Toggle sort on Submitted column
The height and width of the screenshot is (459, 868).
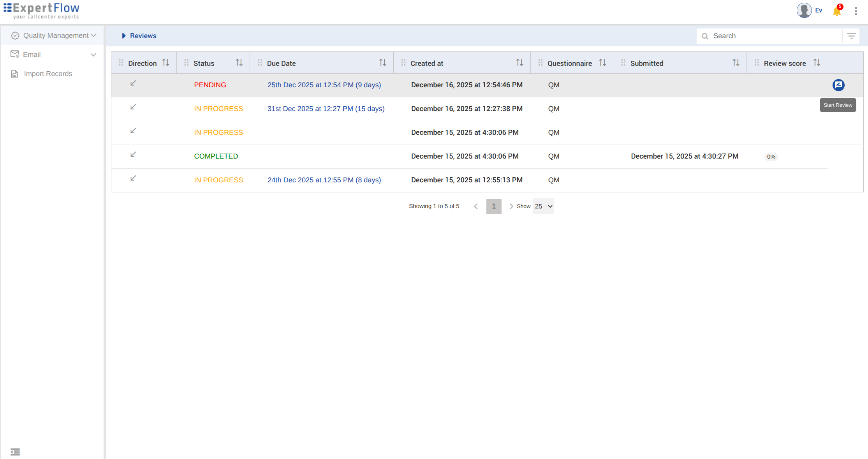coord(736,63)
